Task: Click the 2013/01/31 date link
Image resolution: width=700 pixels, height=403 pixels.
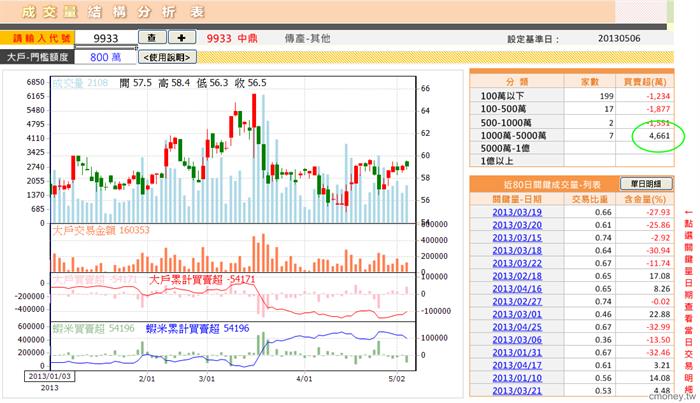Action: (518, 351)
